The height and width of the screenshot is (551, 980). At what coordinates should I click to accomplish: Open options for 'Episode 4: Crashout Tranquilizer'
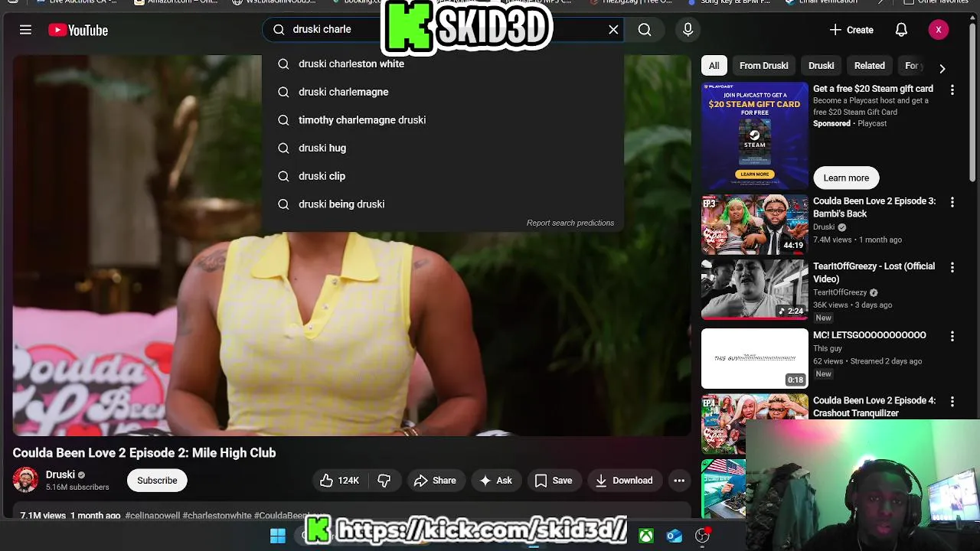(x=952, y=402)
